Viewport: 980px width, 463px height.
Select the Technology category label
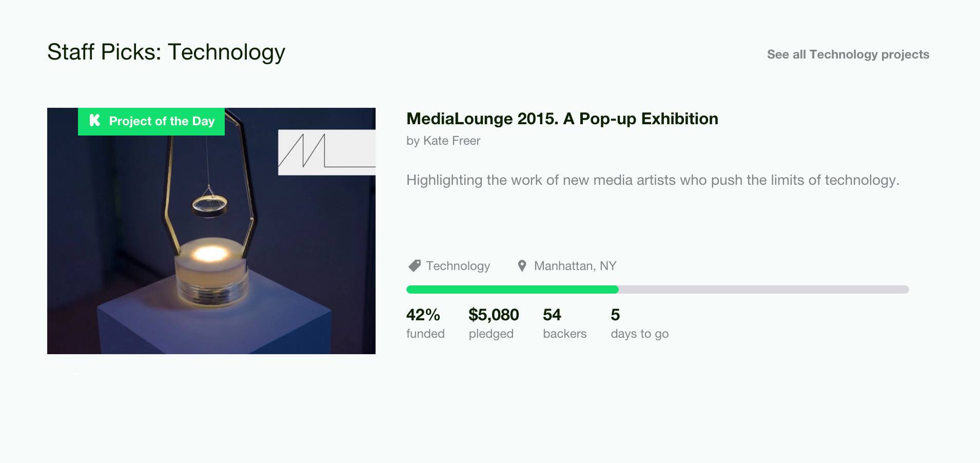pyautogui.click(x=458, y=266)
